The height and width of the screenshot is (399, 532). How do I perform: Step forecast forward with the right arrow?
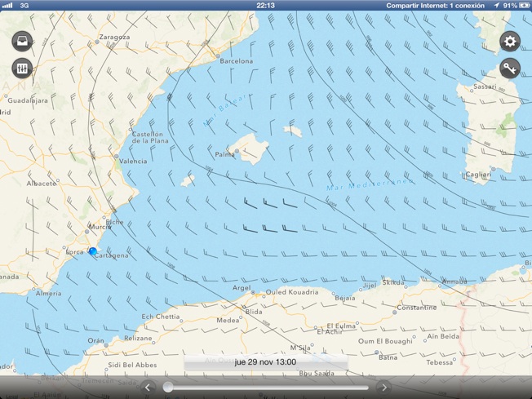[384, 388]
